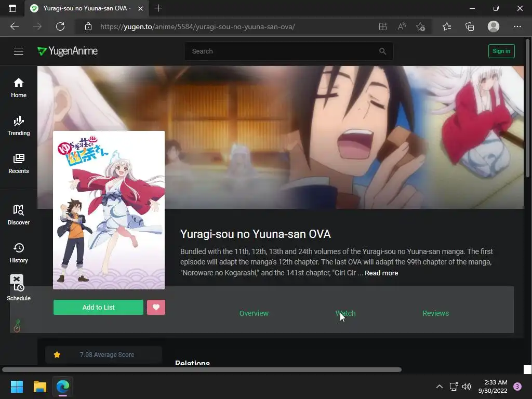Click the Add to List button
The height and width of the screenshot is (399, 532).
point(98,307)
